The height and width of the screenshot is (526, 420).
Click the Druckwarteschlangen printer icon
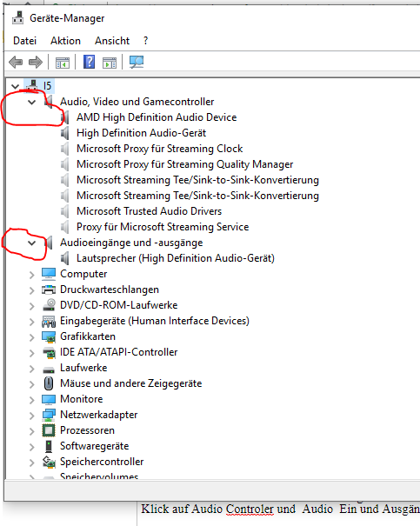click(x=49, y=290)
